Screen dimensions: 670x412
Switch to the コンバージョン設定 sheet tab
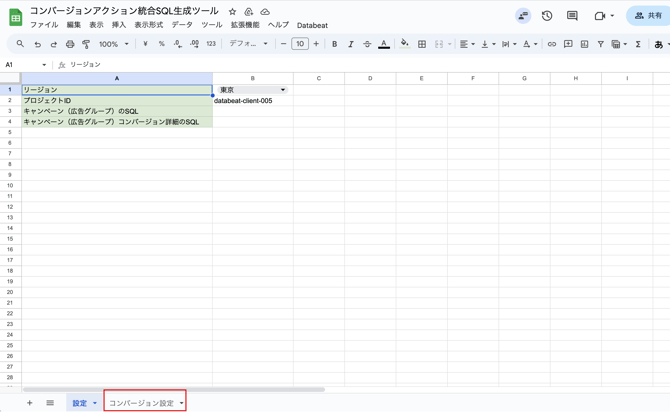pyautogui.click(x=141, y=403)
